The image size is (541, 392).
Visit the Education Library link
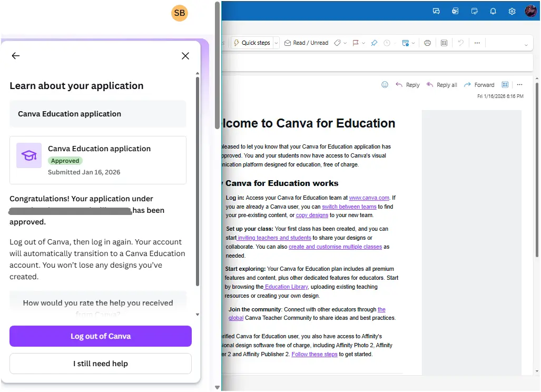pos(286,287)
